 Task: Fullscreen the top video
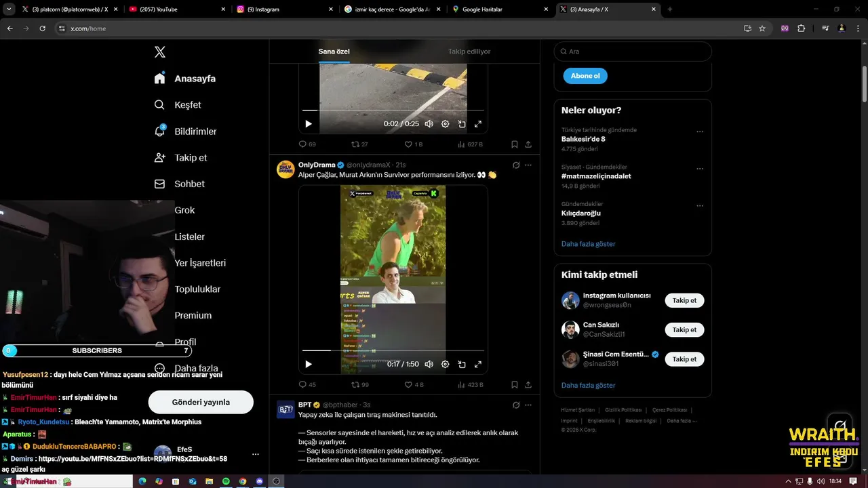click(x=478, y=124)
